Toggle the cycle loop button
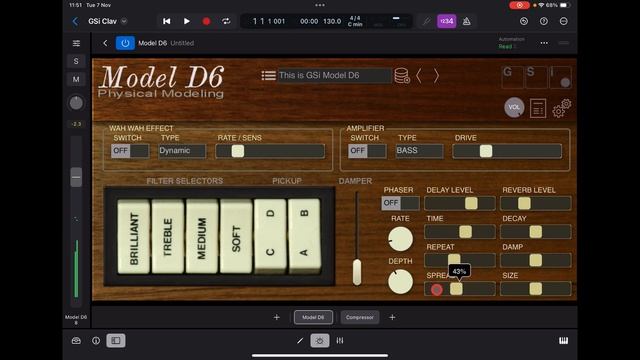640x360 pixels. [226, 21]
